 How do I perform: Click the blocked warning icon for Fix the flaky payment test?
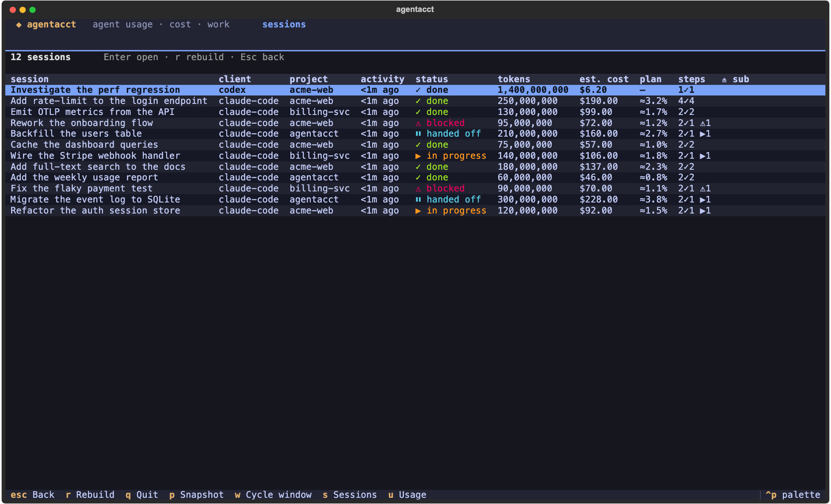click(x=418, y=189)
